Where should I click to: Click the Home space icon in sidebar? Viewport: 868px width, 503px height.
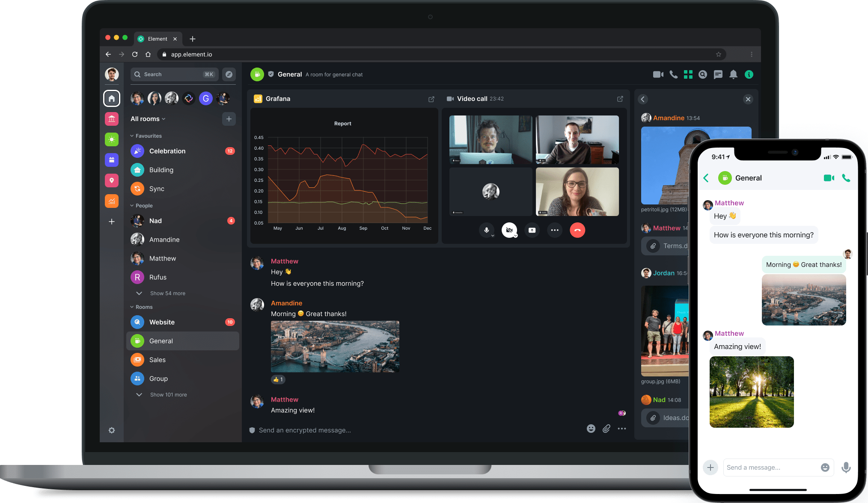pos(112,98)
